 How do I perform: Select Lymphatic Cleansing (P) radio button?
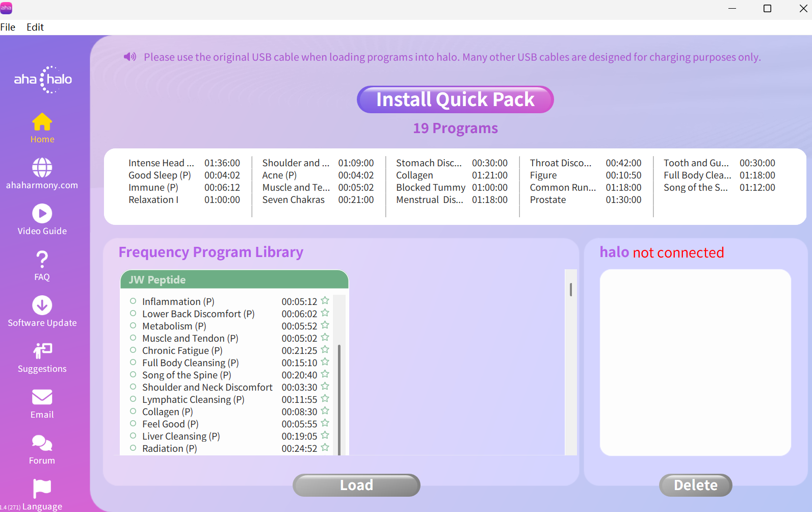[133, 399]
